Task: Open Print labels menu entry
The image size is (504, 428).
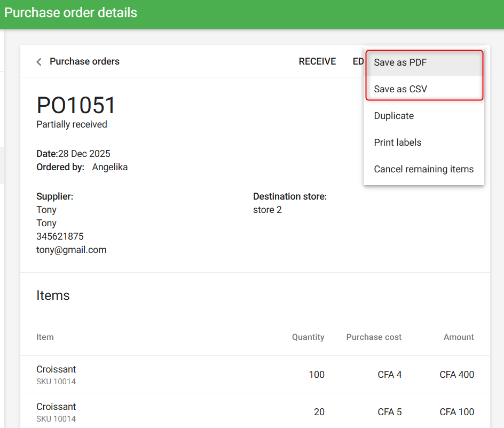Action: (397, 142)
